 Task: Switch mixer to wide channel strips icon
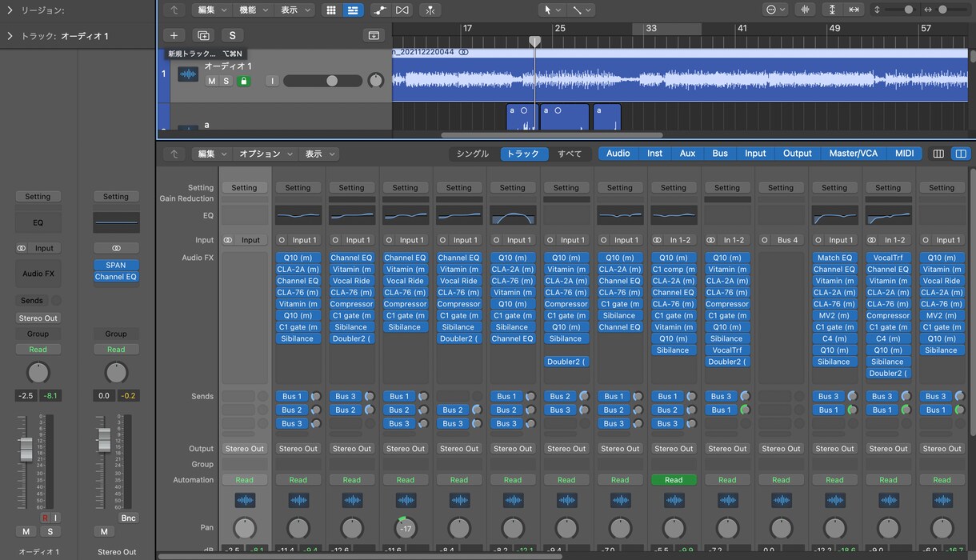click(961, 154)
